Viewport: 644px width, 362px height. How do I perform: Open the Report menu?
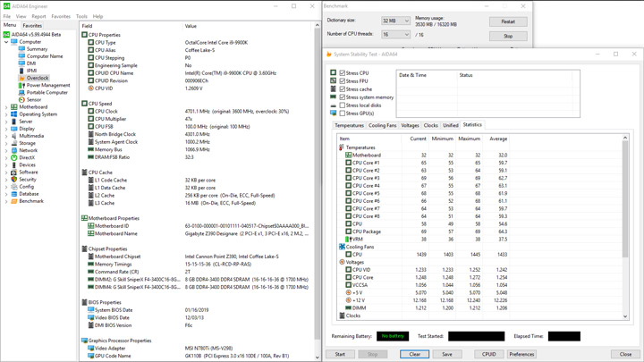(38, 16)
